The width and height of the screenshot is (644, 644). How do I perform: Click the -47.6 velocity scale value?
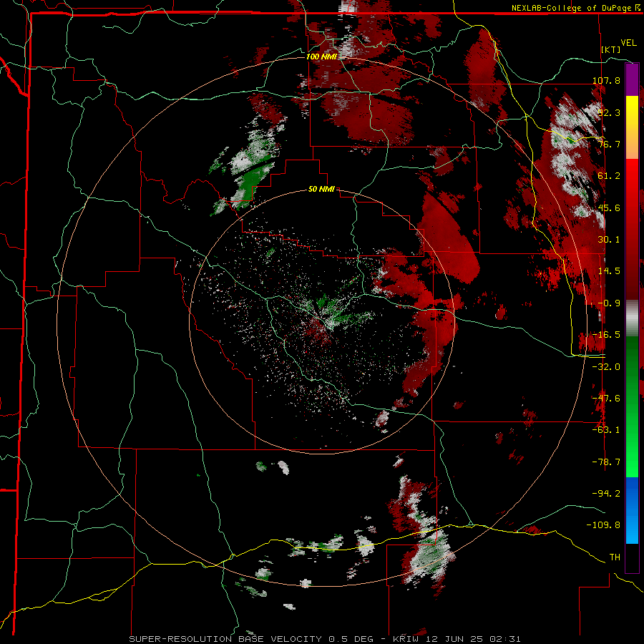(607, 399)
